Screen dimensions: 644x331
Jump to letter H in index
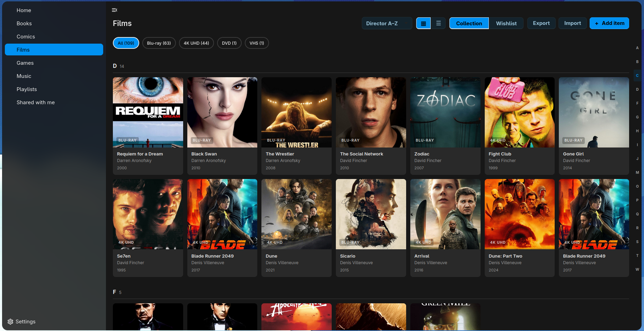pyautogui.click(x=637, y=131)
